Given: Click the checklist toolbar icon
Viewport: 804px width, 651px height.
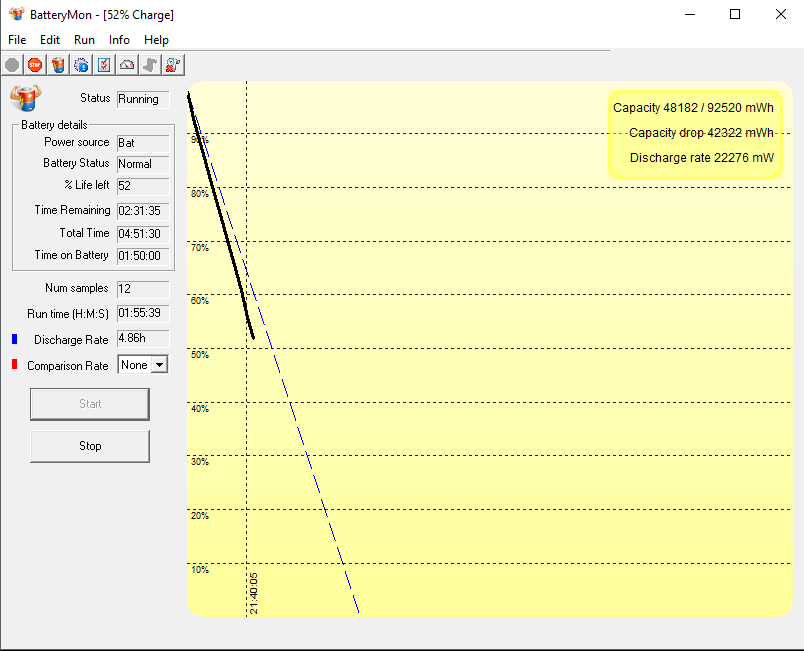Looking at the screenshot, I should [104, 65].
